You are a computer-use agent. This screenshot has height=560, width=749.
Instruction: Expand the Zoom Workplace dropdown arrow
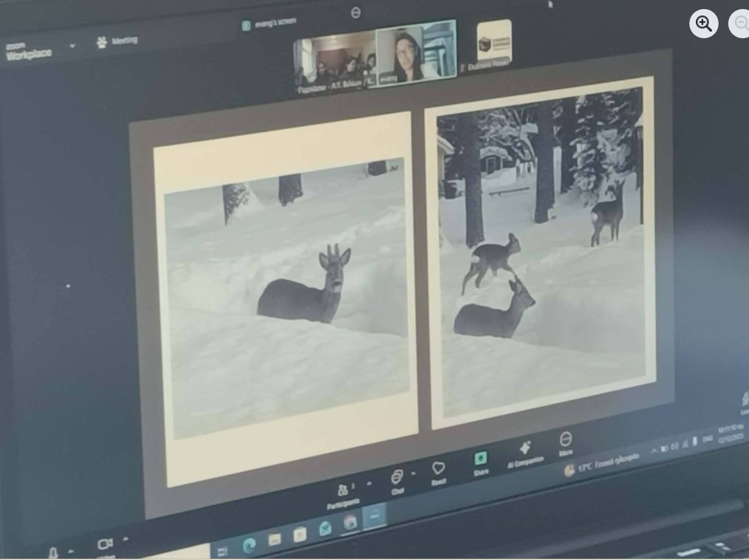[x=72, y=46]
